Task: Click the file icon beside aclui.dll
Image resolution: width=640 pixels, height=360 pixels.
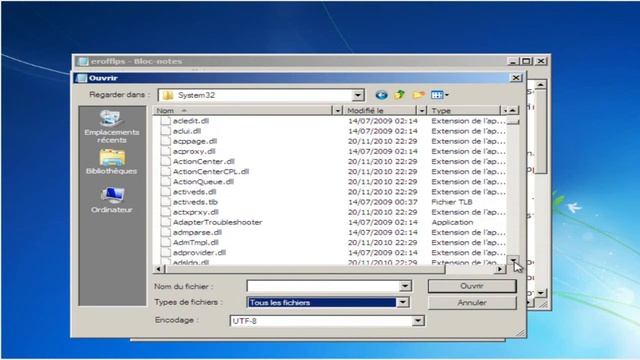Action: tap(165, 131)
